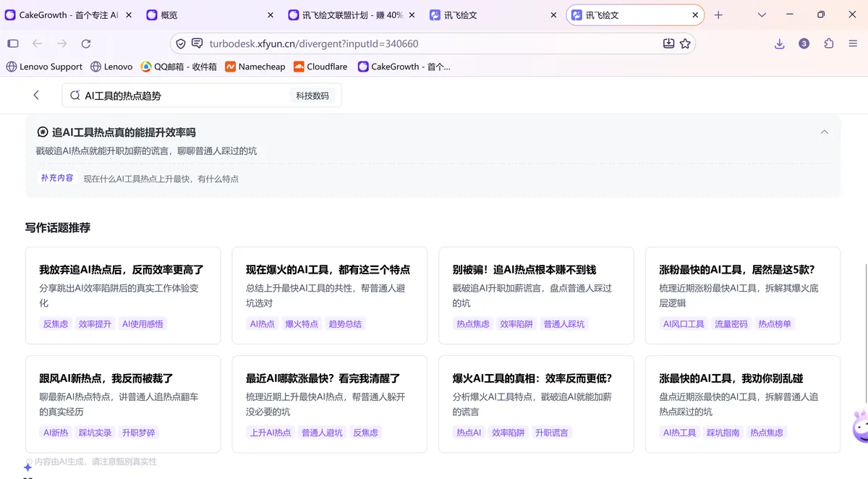Open the Lenovo bookmark beside Lenovo Support

(111, 67)
